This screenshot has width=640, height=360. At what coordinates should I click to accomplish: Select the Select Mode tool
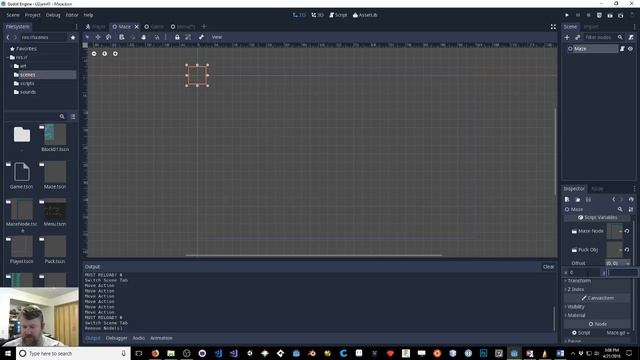(x=87, y=37)
